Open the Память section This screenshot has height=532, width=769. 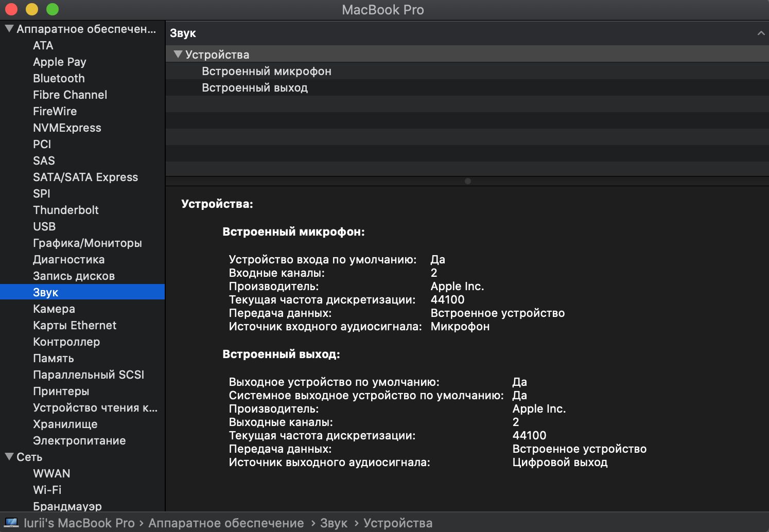(54, 358)
